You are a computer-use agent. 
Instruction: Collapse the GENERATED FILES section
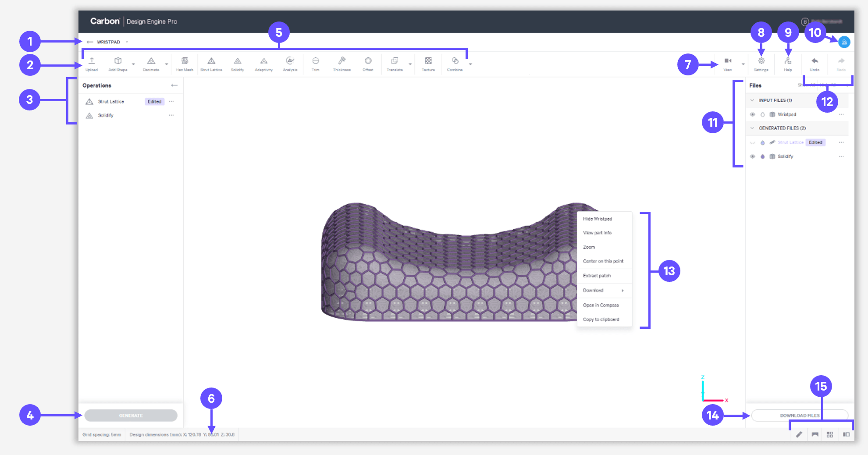pyautogui.click(x=752, y=128)
